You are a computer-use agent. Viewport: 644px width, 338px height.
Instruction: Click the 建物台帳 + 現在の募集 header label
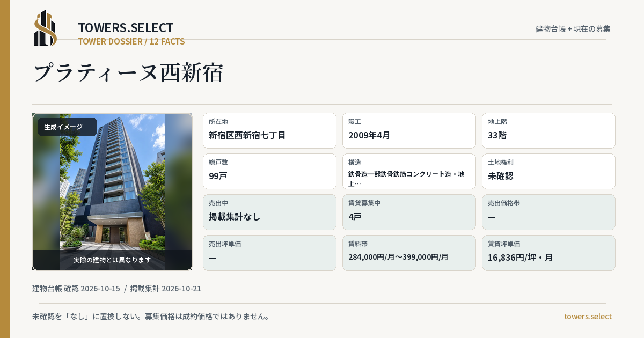click(x=573, y=29)
